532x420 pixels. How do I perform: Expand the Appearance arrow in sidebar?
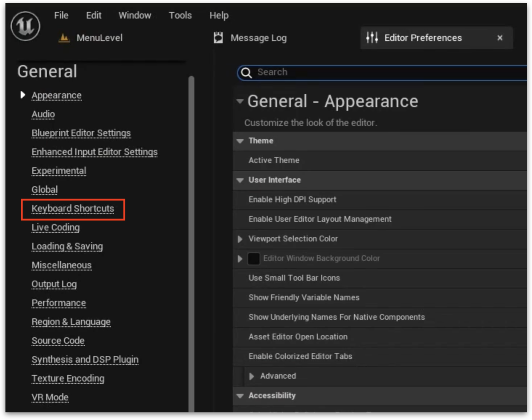pos(23,95)
